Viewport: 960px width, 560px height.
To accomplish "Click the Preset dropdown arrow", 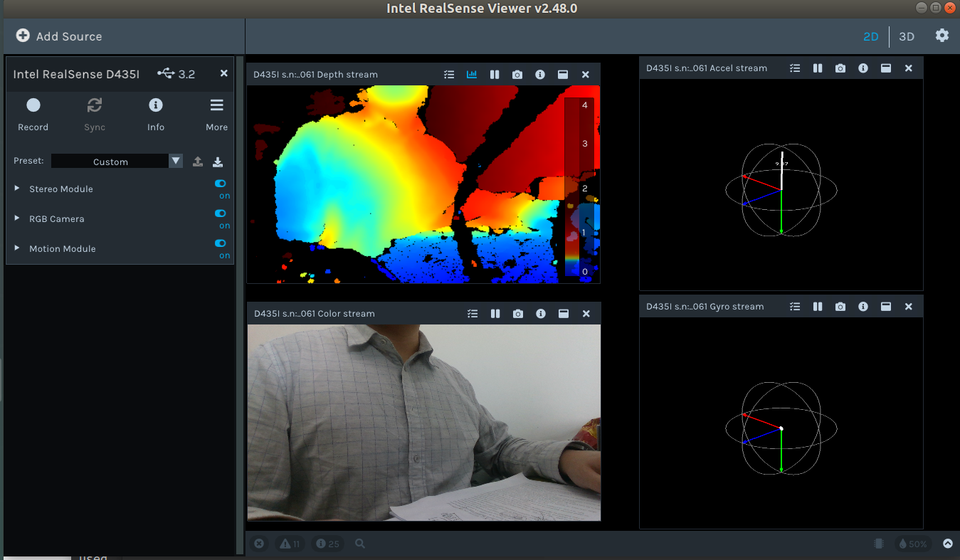I will 176,162.
